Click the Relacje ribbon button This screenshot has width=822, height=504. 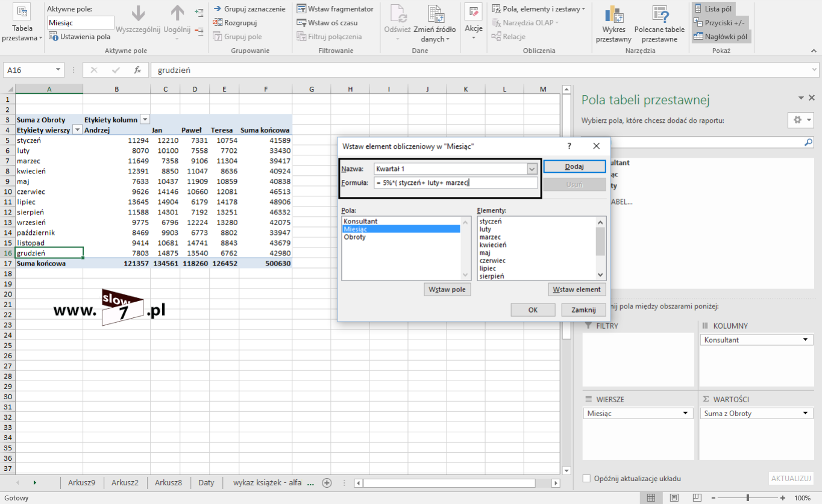click(x=509, y=37)
